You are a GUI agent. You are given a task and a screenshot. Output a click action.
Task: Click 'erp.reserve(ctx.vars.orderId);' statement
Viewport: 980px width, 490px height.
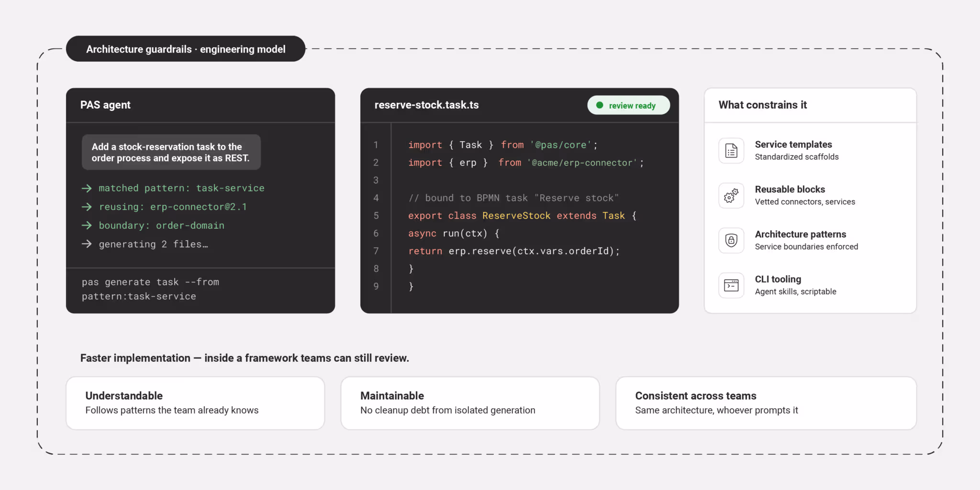(x=534, y=251)
